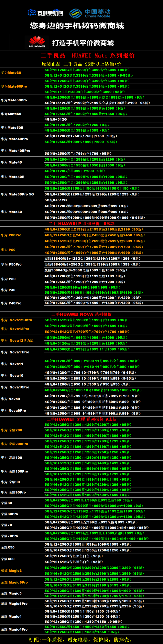Select the '华为 荣耀200Pro' model cell
The image size is (163, 644).
(22, 444)
